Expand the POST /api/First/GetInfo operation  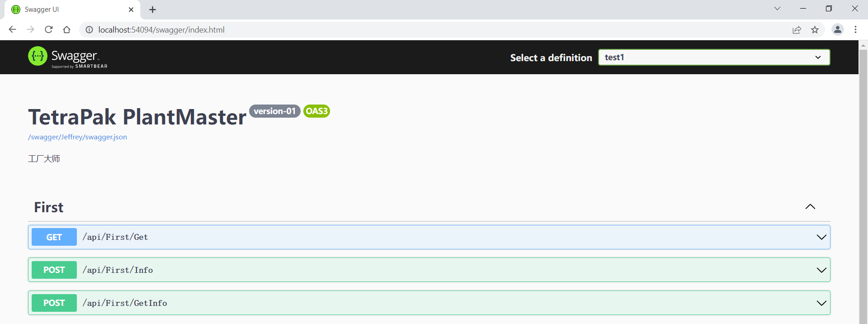point(821,303)
